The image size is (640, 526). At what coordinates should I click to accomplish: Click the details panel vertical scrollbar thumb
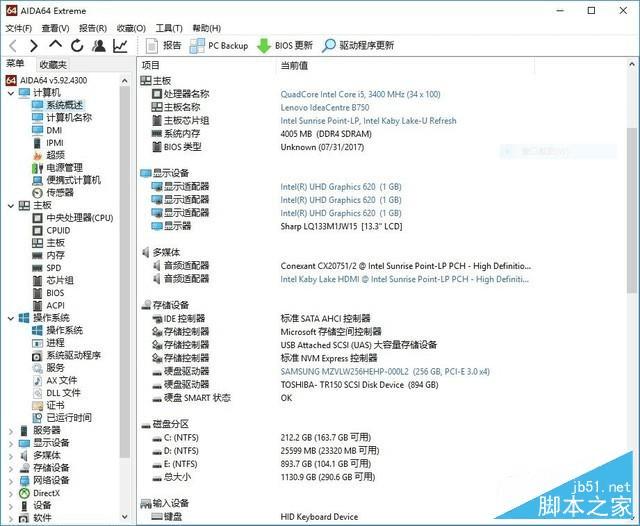tap(632, 210)
